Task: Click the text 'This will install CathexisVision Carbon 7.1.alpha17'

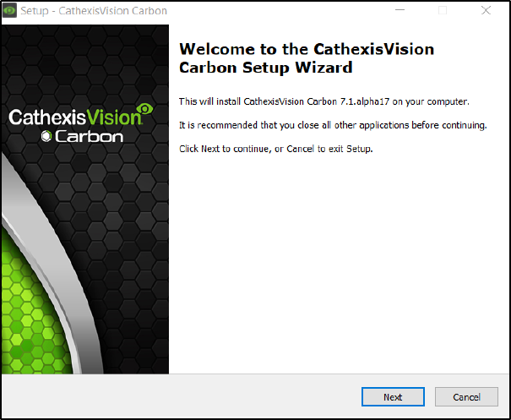Action: click(284, 101)
